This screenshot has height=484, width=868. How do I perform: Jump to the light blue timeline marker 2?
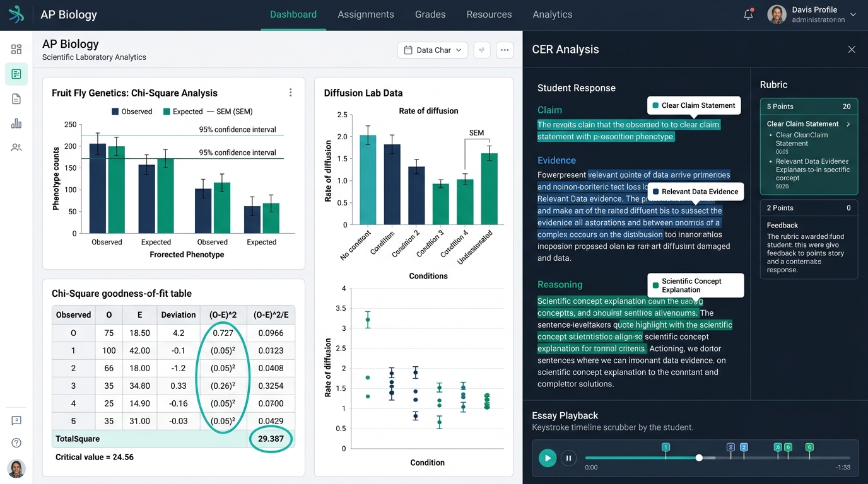pyautogui.click(x=744, y=447)
